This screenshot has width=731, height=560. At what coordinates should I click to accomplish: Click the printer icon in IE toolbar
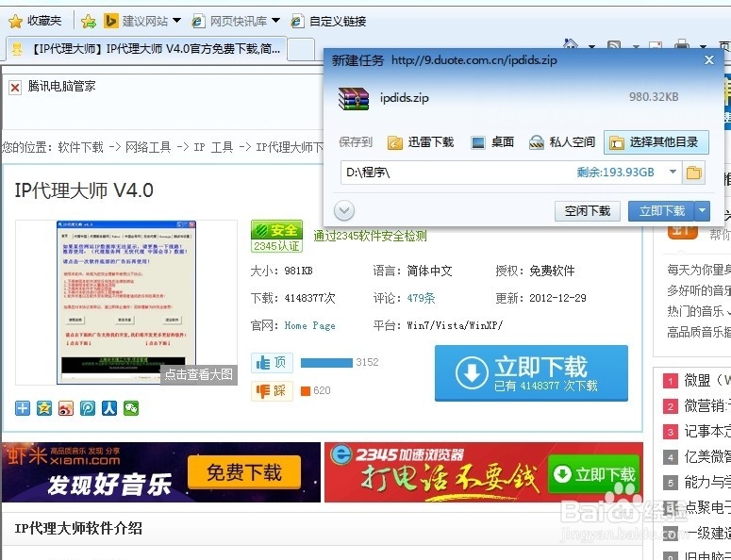point(682,44)
